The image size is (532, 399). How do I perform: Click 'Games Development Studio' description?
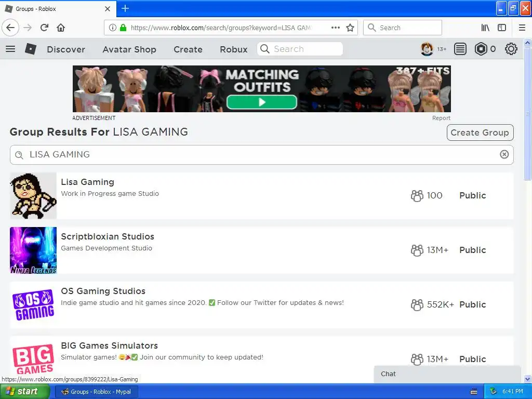point(107,248)
